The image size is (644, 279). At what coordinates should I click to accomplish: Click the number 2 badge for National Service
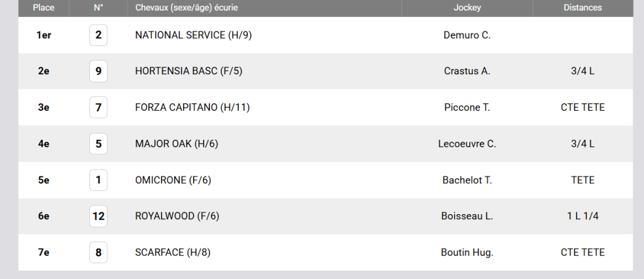point(98,35)
